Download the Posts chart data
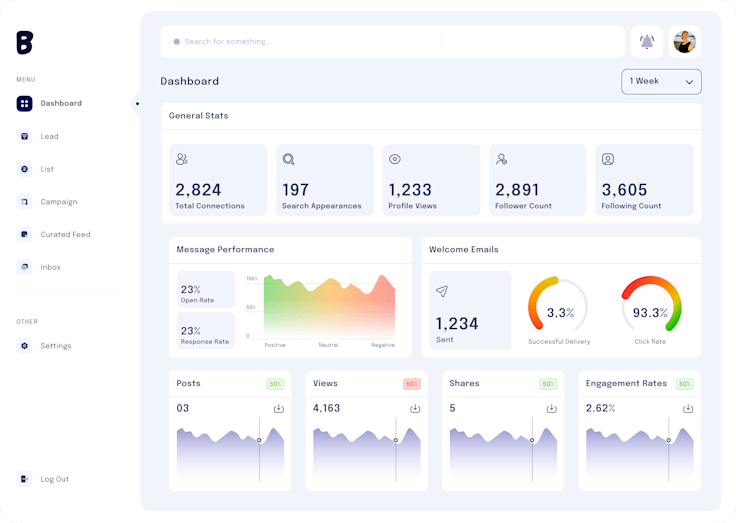 pyautogui.click(x=278, y=408)
